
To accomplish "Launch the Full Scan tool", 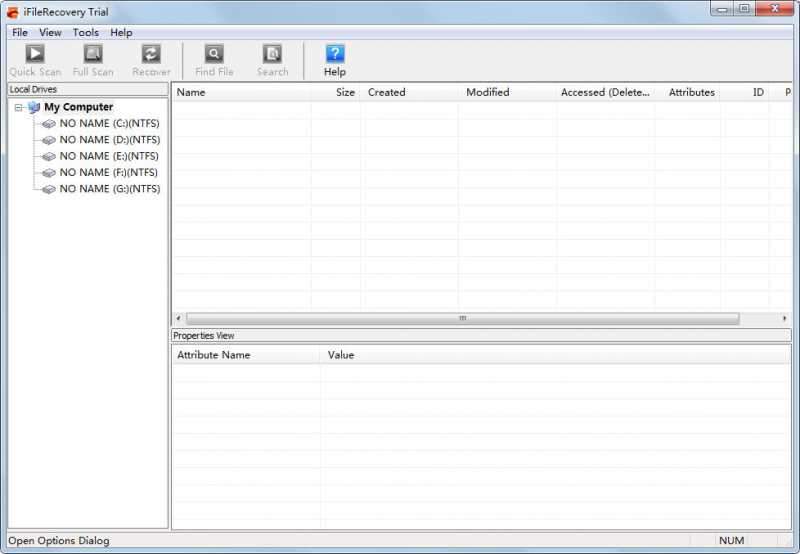I will pyautogui.click(x=93, y=60).
